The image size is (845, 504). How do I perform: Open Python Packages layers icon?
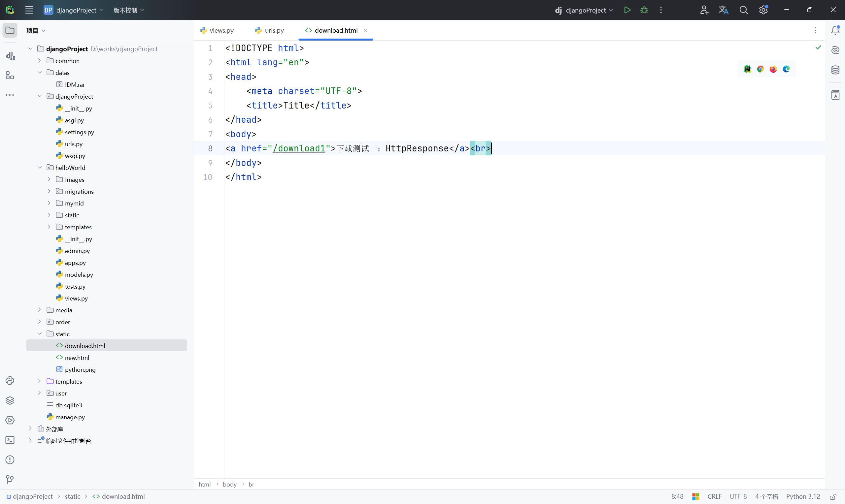tap(10, 400)
